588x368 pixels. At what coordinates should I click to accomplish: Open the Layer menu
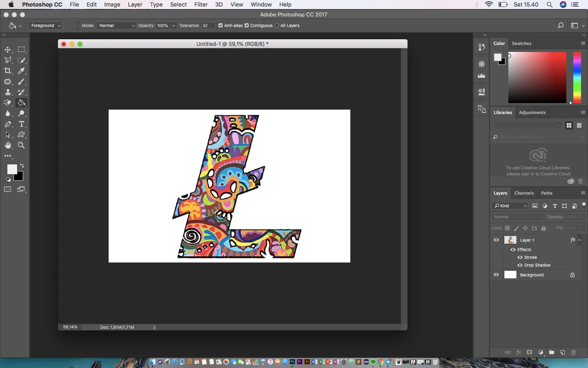pos(135,5)
